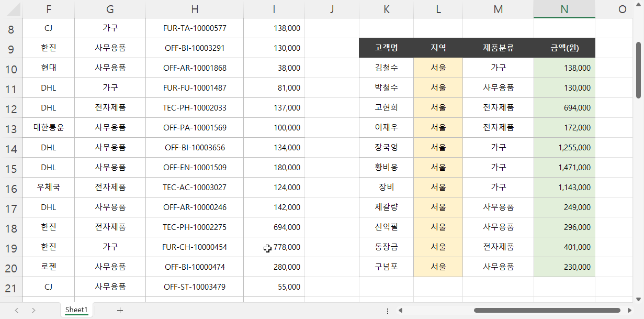Select the amount cell 230,000
The width and height of the screenshot is (644, 319).
tap(564, 267)
